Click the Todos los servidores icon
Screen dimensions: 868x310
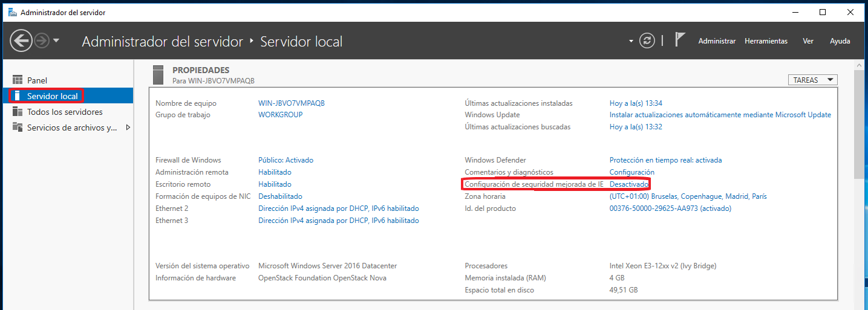[17, 112]
